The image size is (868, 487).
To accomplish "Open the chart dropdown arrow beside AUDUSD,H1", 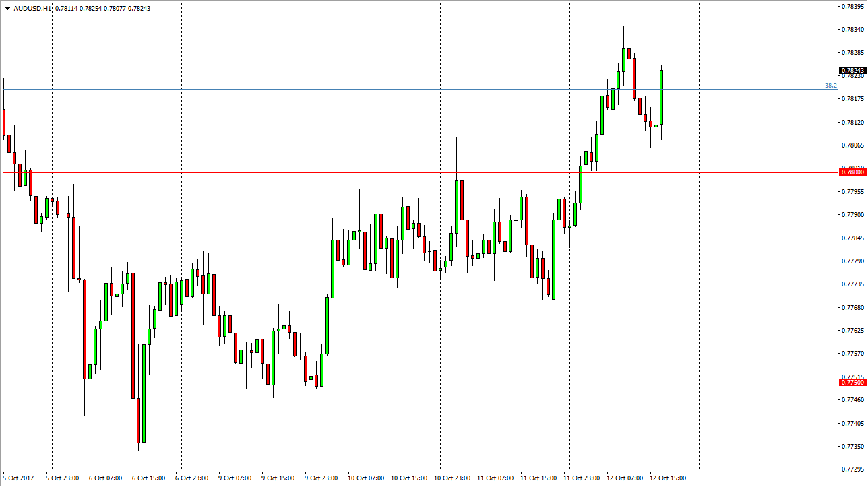I will (7, 9).
